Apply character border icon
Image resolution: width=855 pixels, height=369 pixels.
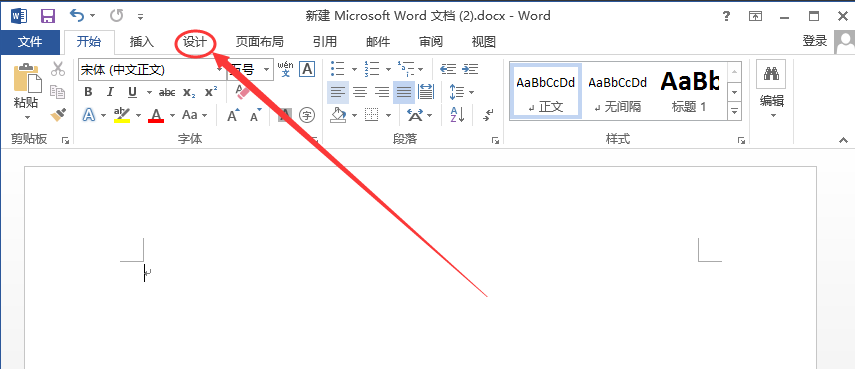308,69
